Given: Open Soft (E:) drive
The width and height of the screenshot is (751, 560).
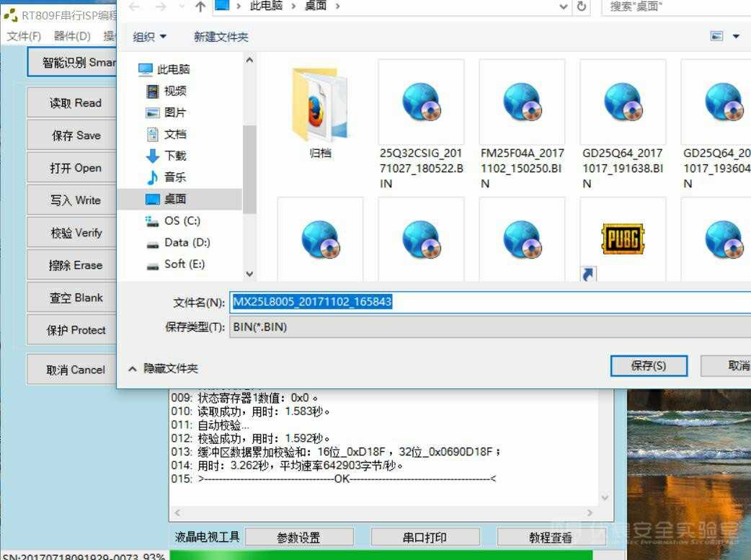Looking at the screenshot, I should [175, 264].
